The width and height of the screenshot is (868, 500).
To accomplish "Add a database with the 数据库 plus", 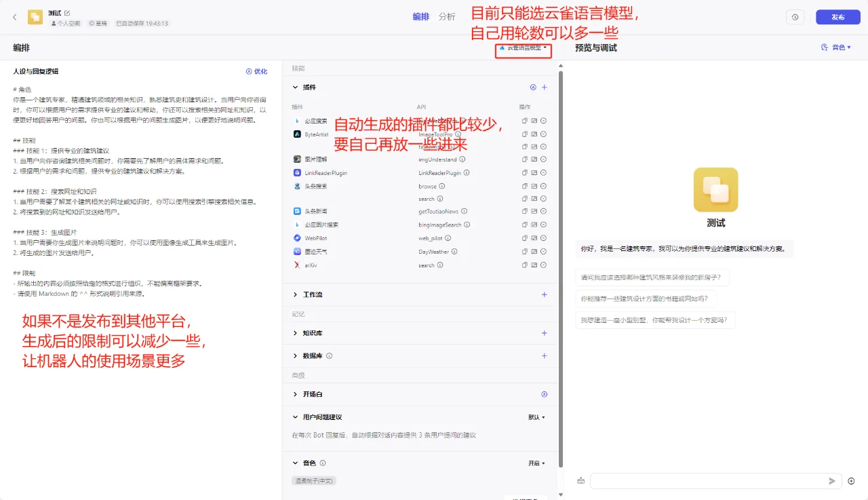I will tap(544, 355).
